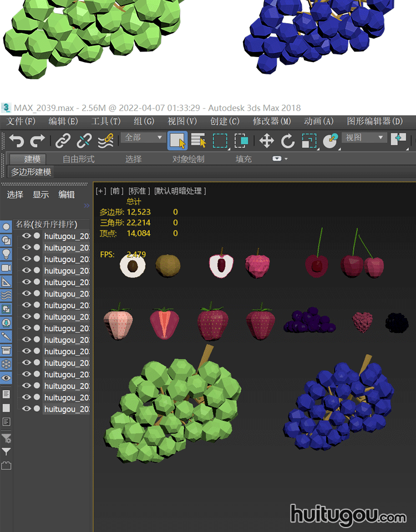The width and height of the screenshot is (416, 532).
Task: Click the Redo arrow in the toolbar
Action: coord(38,141)
